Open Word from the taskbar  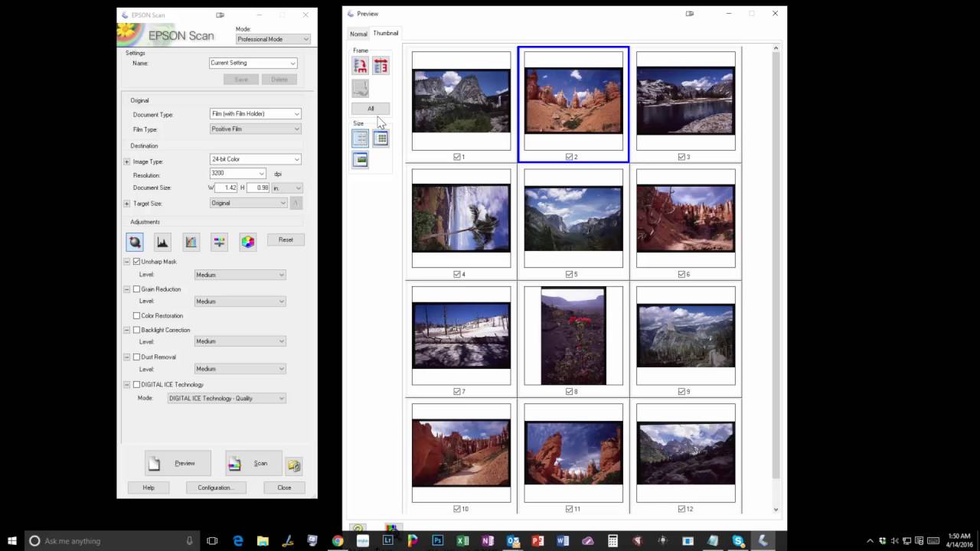click(x=563, y=540)
